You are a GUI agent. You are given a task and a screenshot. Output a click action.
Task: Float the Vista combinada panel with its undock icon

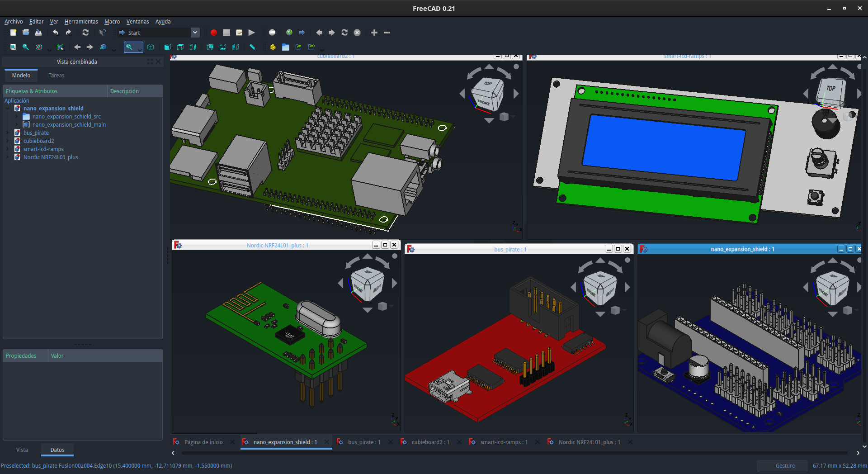click(x=150, y=62)
